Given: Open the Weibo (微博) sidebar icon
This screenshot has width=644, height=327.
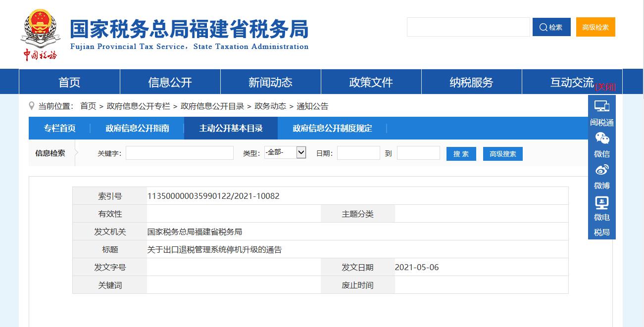Looking at the screenshot, I should click(x=601, y=176).
